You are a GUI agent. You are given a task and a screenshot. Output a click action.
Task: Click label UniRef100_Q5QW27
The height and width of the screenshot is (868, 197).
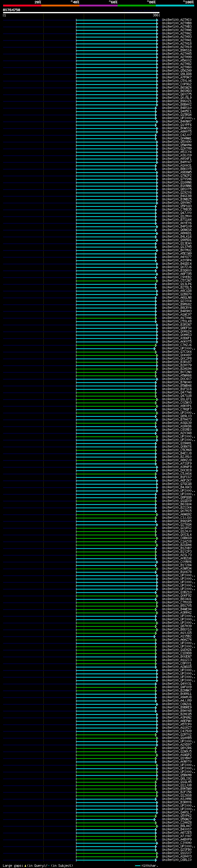[177, 819]
